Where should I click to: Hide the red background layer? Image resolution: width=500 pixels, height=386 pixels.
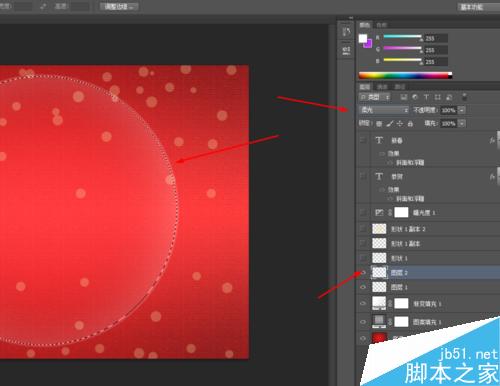coord(363,338)
